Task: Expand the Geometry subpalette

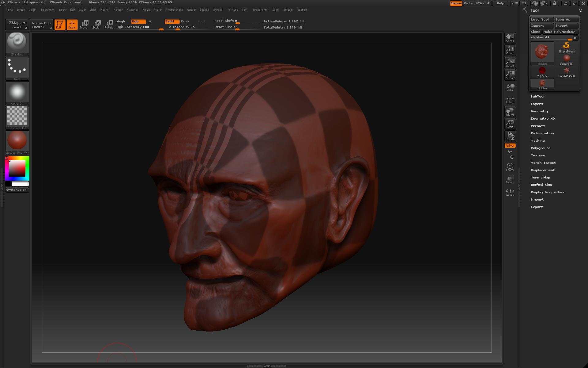Action: 540,111
